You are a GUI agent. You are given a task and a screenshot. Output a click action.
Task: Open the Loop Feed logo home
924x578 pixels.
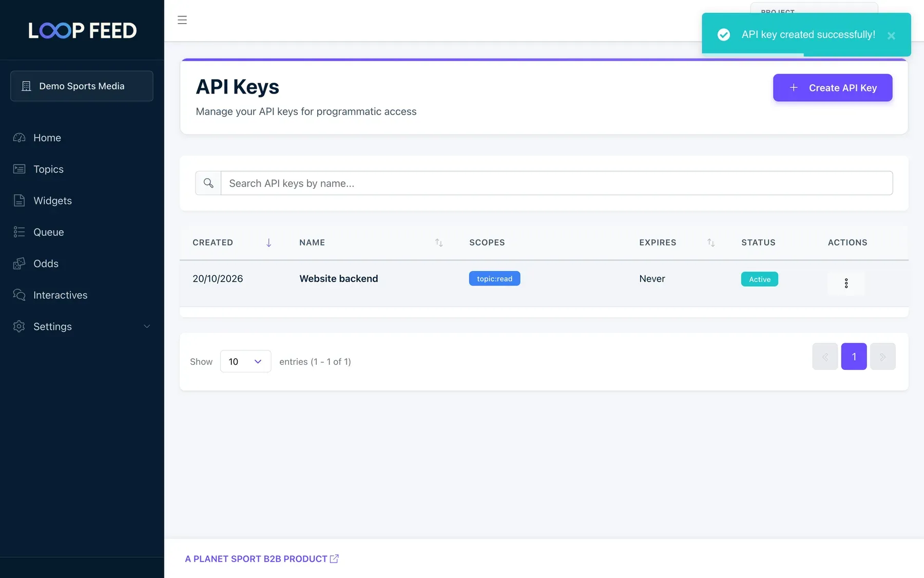point(82,30)
